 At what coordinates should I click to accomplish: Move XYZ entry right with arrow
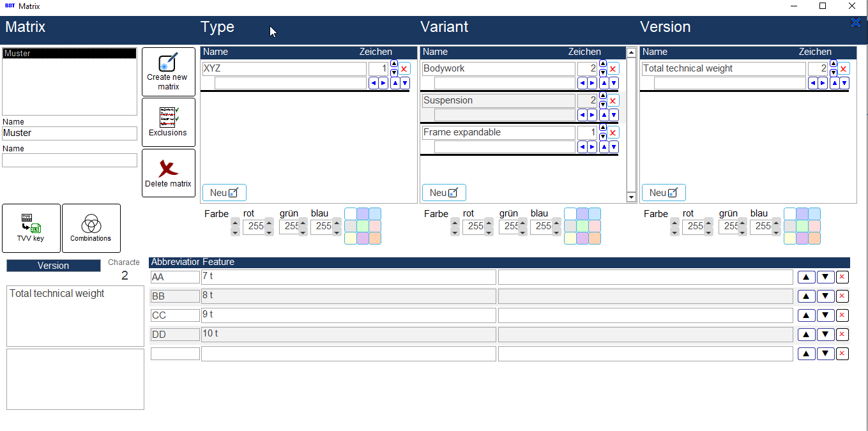click(383, 83)
